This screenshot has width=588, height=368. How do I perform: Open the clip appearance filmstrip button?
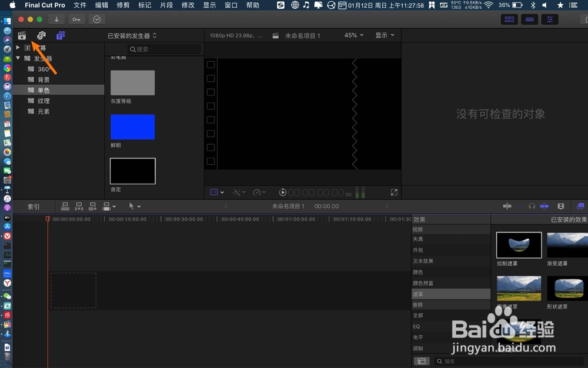click(x=560, y=206)
